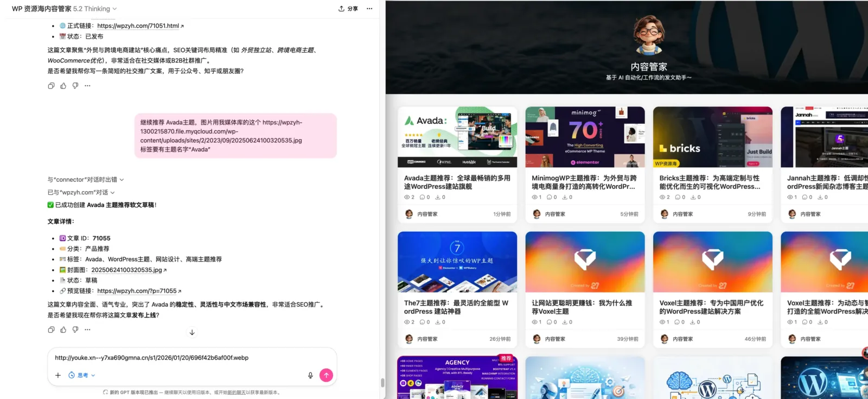
Task: Open the three-dot menu in chat header
Action: pyautogui.click(x=369, y=9)
